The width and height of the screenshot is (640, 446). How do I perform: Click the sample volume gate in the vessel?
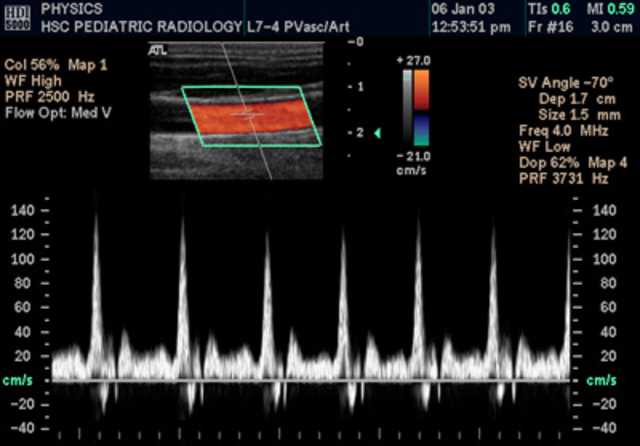pyautogui.click(x=245, y=116)
